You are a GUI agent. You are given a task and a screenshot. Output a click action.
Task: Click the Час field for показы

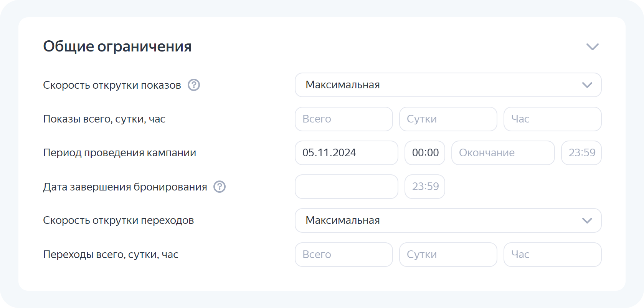[x=552, y=119]
